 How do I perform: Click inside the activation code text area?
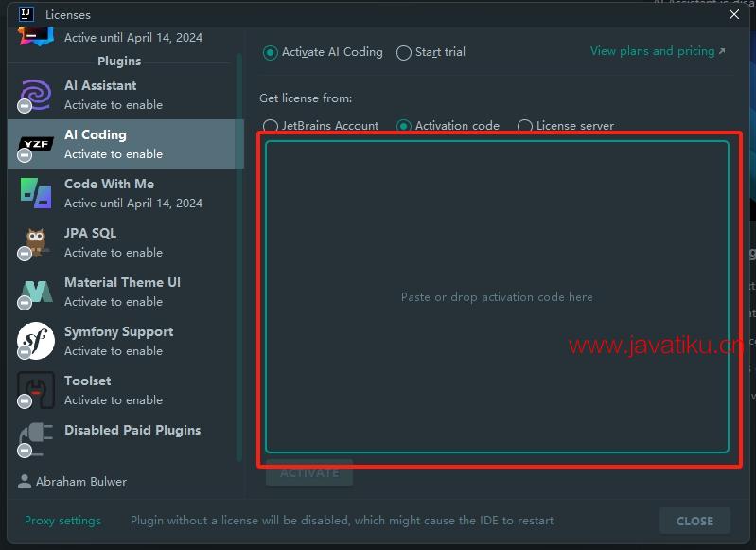click(x=497, y=296)
